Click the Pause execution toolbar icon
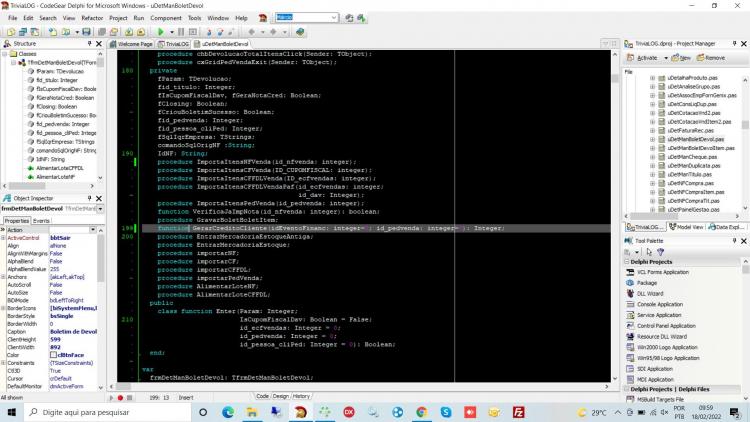Image resolution: width=750 pixels, height=422 pixels. (181, 32)
